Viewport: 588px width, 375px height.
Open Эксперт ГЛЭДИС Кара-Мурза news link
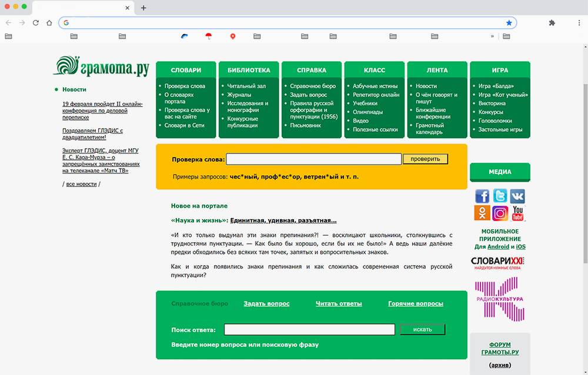click(101, 160)
